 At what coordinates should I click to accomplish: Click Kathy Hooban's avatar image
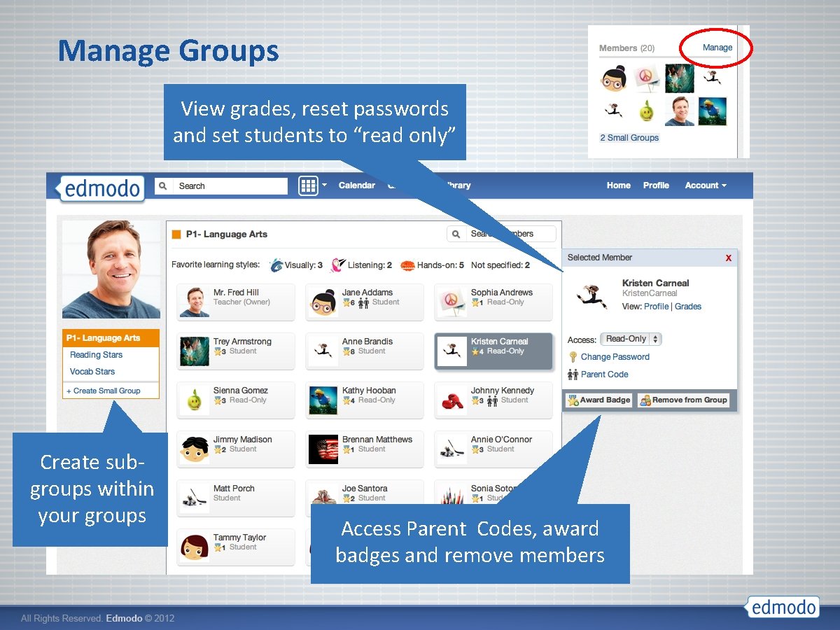tap(323, 400)
